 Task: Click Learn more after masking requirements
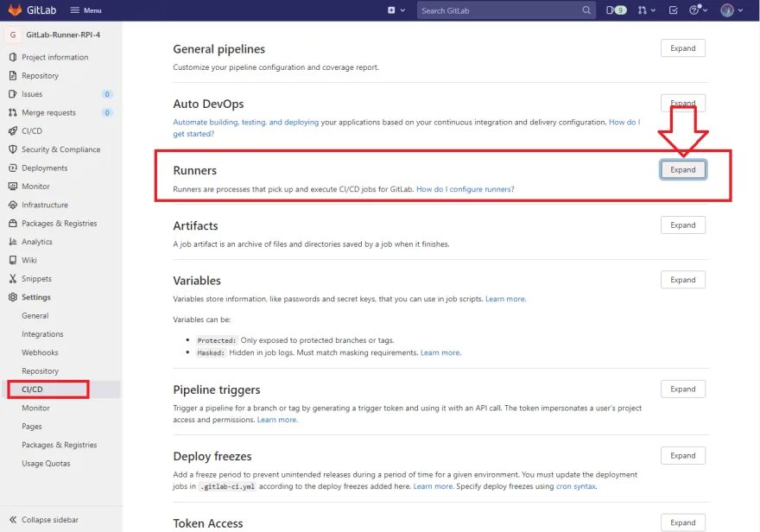[440, 352]
